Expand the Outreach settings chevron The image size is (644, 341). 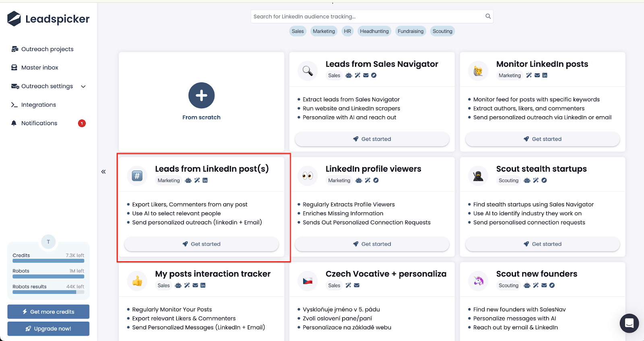click(x=83, y=86)
